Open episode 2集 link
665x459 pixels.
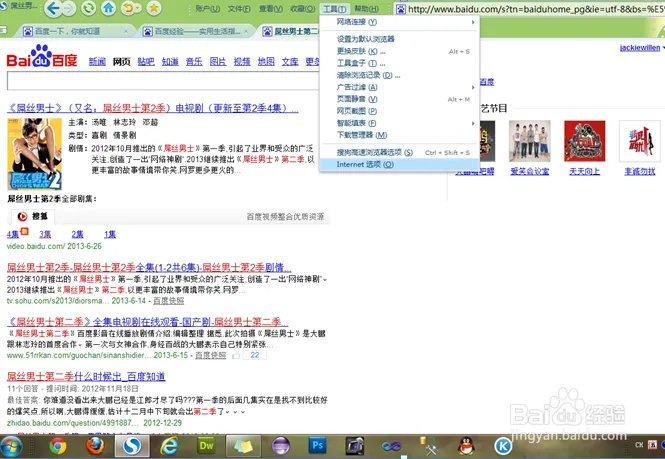pyautogui.click(x=77, y=234)
